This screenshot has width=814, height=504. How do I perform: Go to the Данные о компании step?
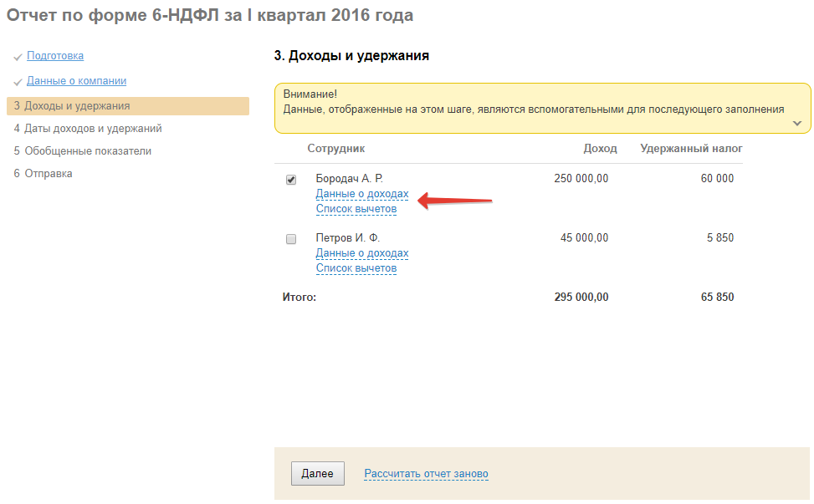77,81
